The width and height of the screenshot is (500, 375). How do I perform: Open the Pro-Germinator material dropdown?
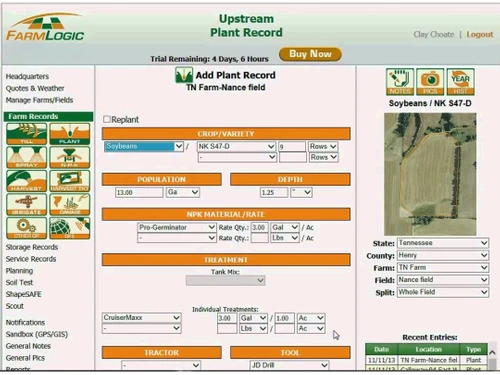point(177,227)
